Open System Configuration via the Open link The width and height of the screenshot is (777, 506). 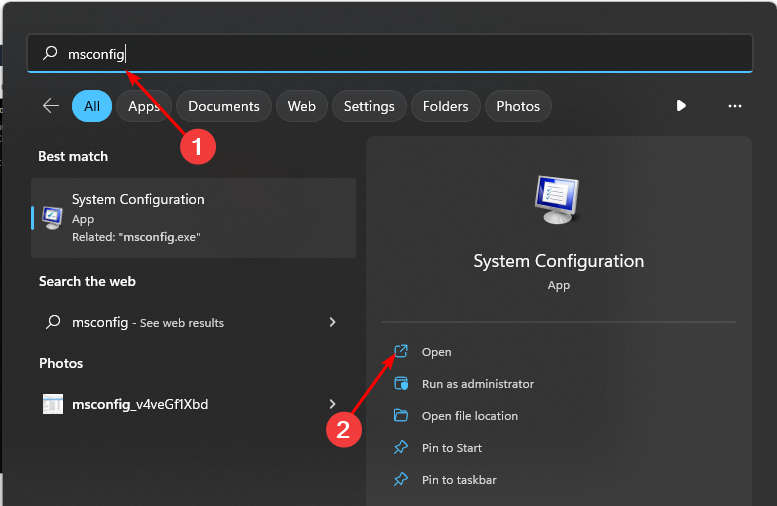(x=436, y=352)
